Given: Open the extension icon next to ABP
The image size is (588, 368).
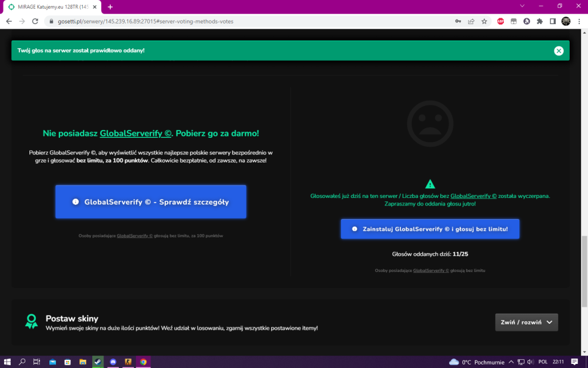Looking at the screenshot, I should 514,21.
